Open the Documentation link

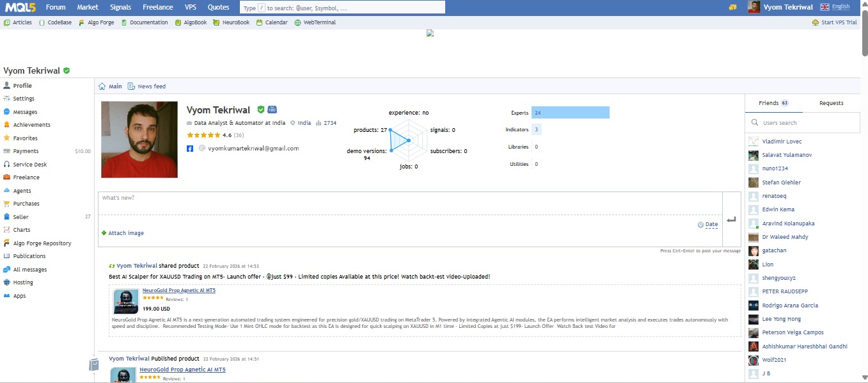pyautogui.click(x=145, y=22)
